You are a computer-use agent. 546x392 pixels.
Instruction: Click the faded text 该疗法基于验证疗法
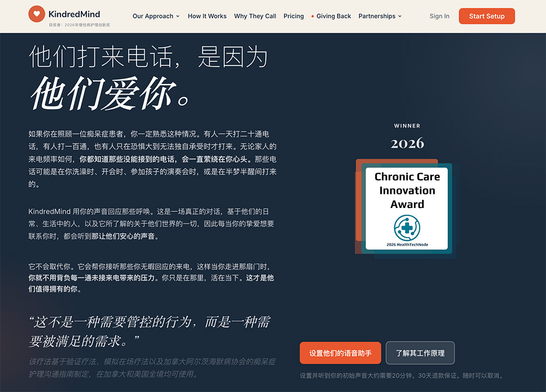pos(152,367)
